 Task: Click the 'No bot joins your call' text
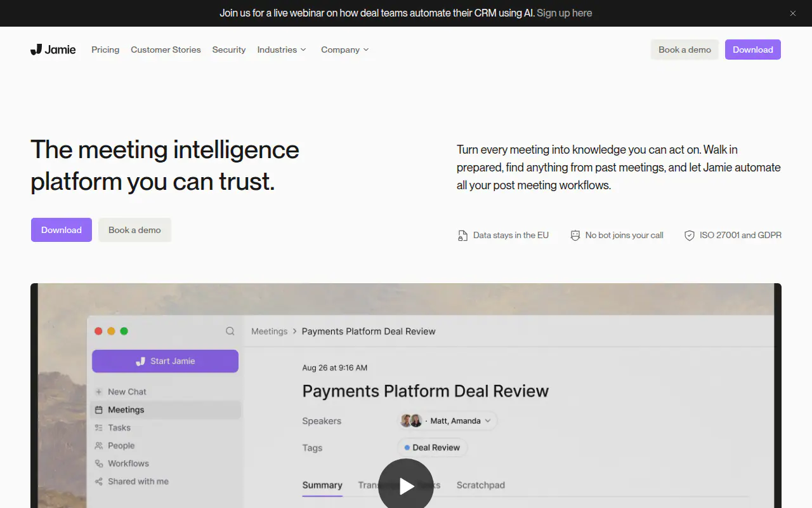624,235
